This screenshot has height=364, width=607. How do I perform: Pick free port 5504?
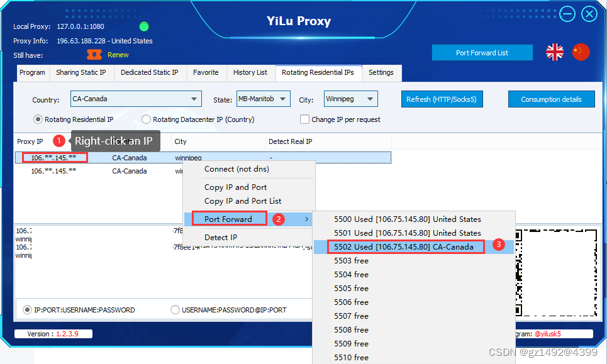click(x=414, y=275)
